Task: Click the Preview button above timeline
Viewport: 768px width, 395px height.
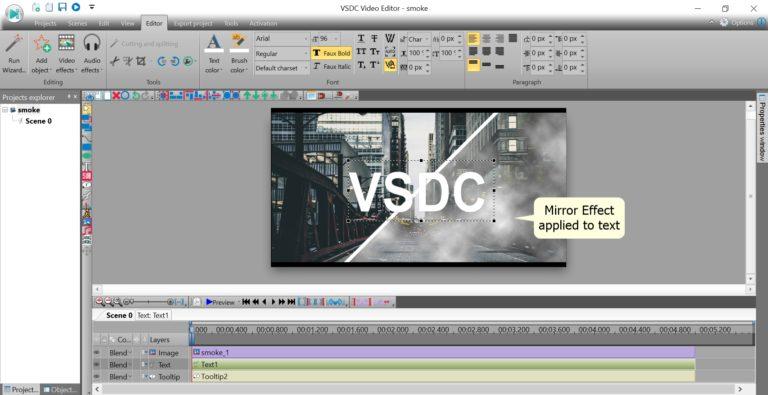Action: coord(220,302)
